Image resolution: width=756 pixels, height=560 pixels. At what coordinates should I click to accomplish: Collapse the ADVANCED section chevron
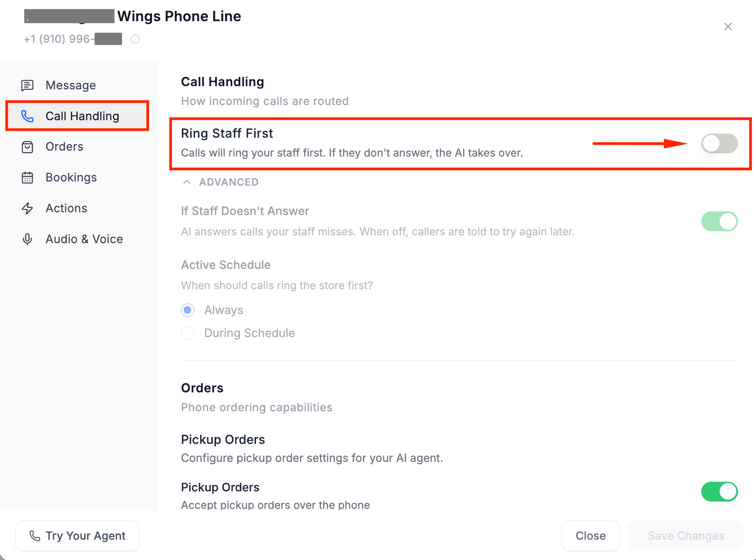[x=186, y=182]
